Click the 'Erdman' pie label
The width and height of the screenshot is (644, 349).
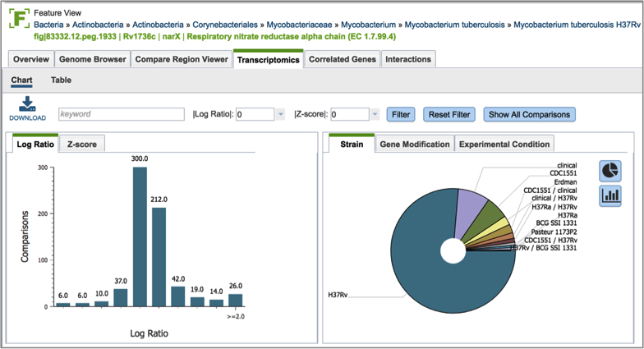click(x=565, y=182)
